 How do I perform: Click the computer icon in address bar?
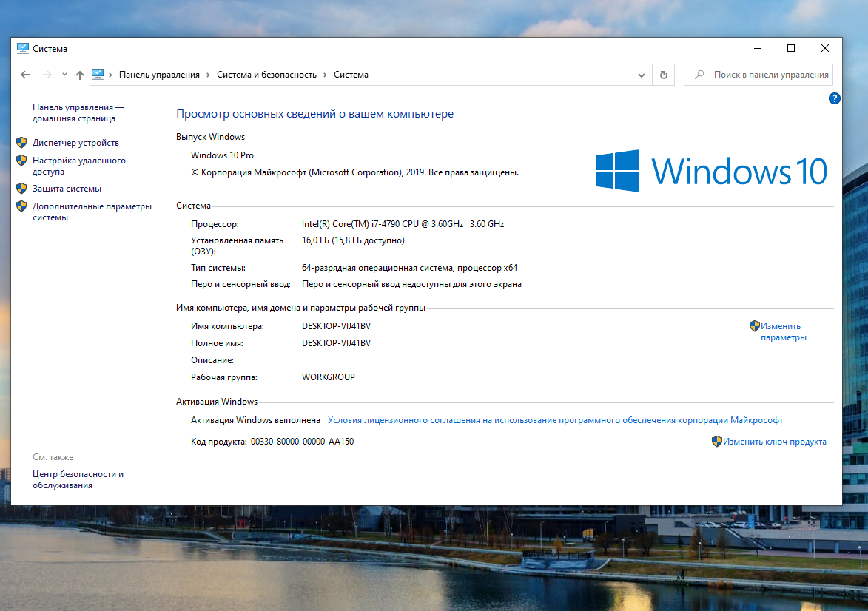click(98, 74)
